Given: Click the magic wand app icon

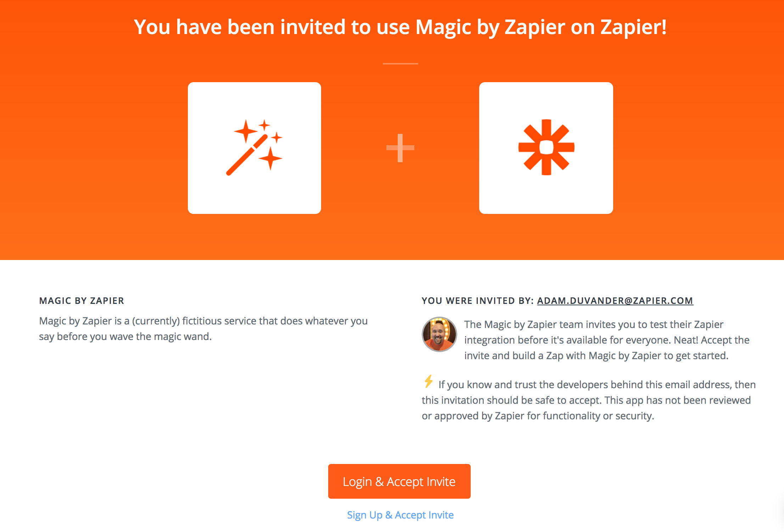Looking at the screenshot, I should click(254, 148).
